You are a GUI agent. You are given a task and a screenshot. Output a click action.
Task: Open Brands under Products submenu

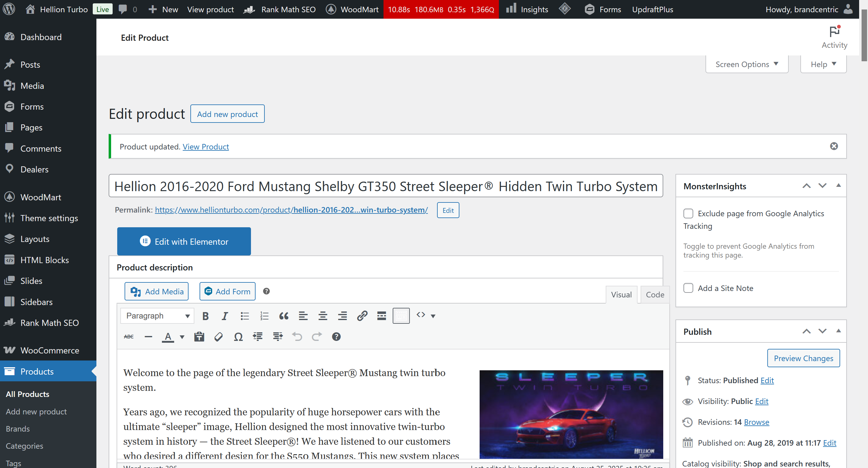[x=18, y=428]
